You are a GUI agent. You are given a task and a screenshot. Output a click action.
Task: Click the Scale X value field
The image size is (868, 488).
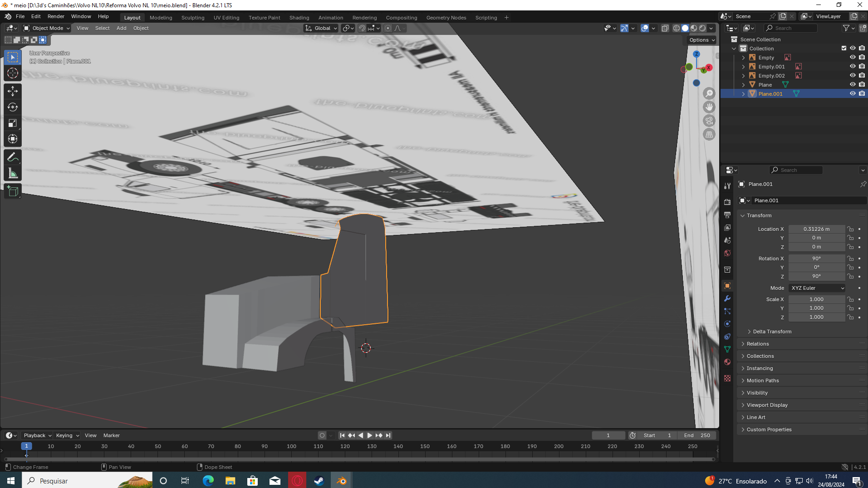(816, 299)
